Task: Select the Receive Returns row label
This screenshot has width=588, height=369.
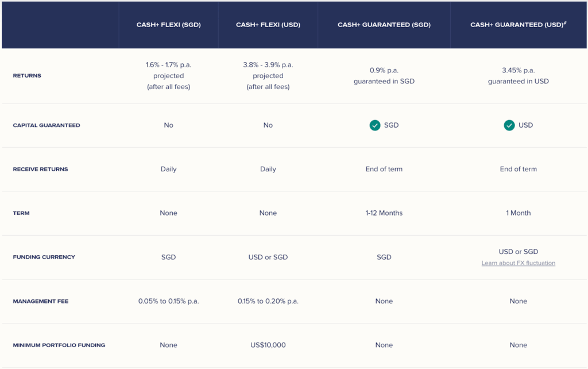Action: click(40, 170)
